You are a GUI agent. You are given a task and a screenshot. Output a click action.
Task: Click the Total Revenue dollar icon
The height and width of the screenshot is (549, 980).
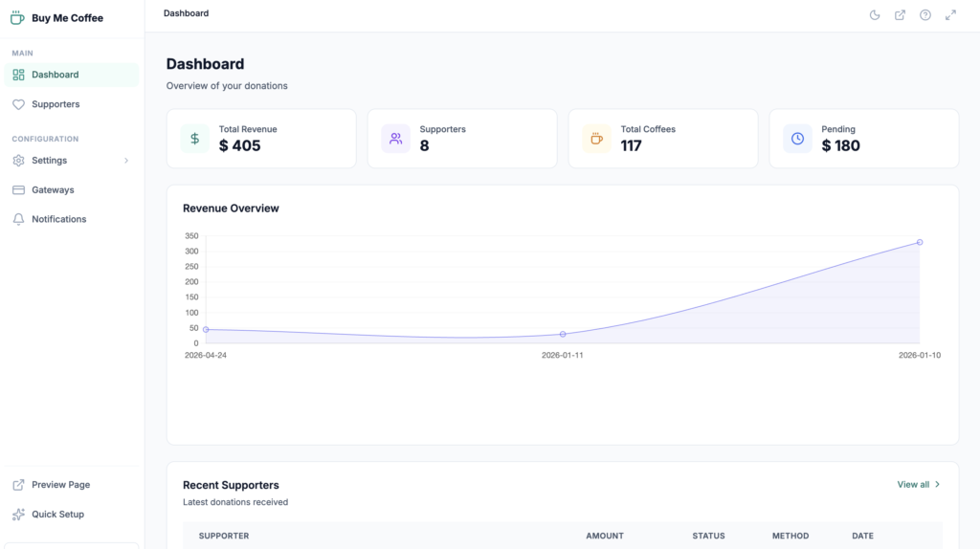coord(195,139)
